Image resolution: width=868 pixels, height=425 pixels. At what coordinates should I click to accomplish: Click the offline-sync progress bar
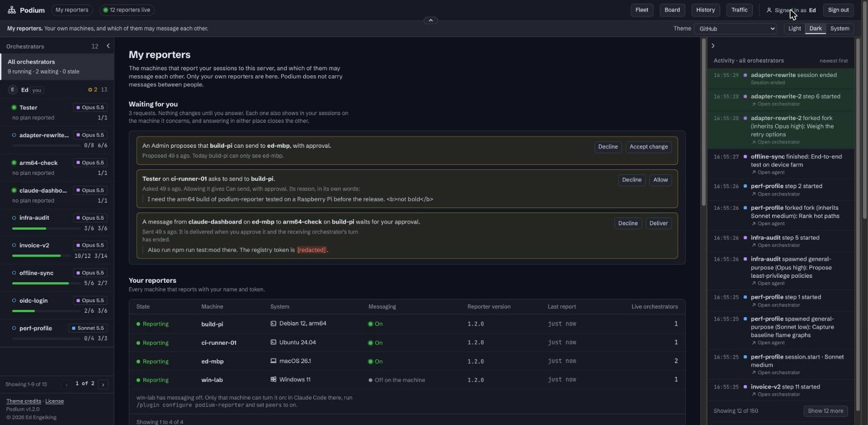pyautogui.click(x=45, y=283)
